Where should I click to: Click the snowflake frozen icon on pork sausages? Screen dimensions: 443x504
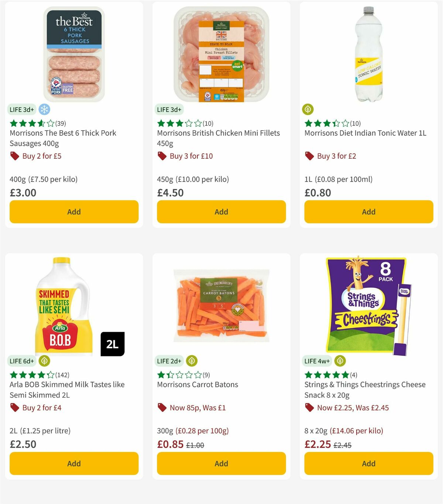pyautogui.click(x=44, y=110)
